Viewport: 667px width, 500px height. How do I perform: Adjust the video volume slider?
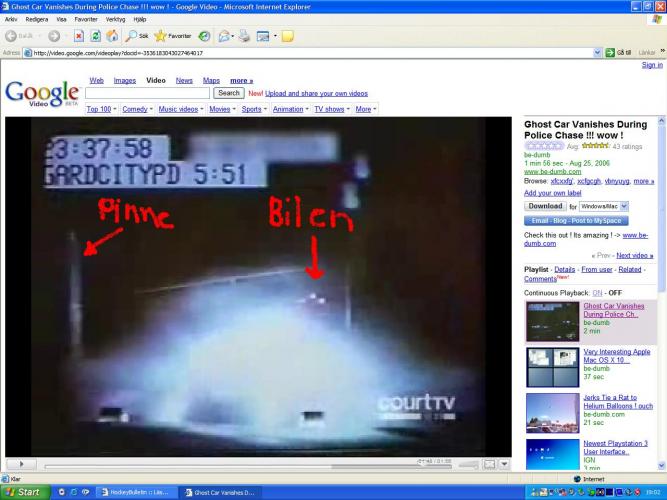469,465
